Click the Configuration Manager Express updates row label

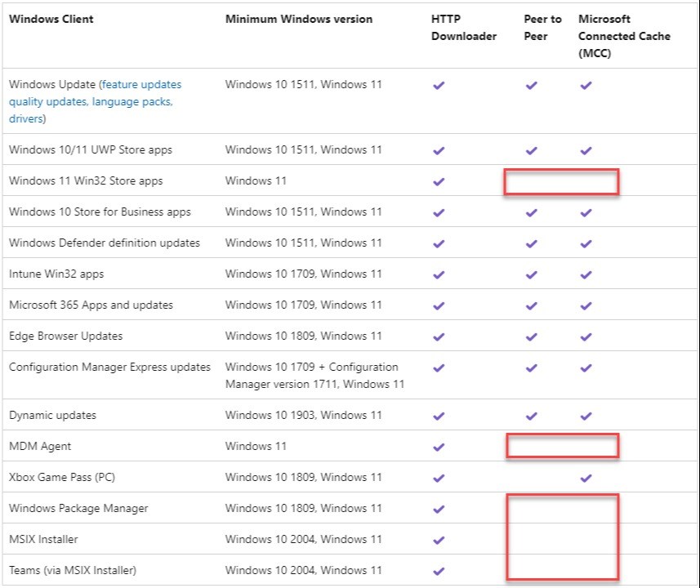point(109,367)
